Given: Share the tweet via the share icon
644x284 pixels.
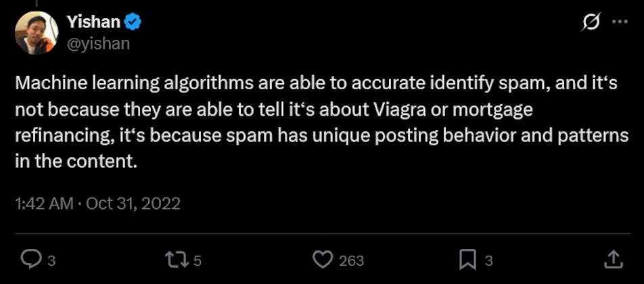Looking at the screenshot, I should [612, 258].
